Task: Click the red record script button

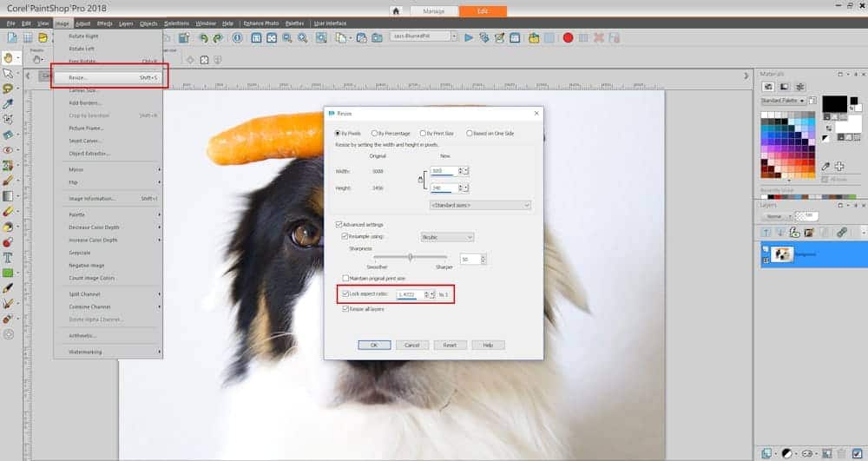Action: tap(568, 37)
